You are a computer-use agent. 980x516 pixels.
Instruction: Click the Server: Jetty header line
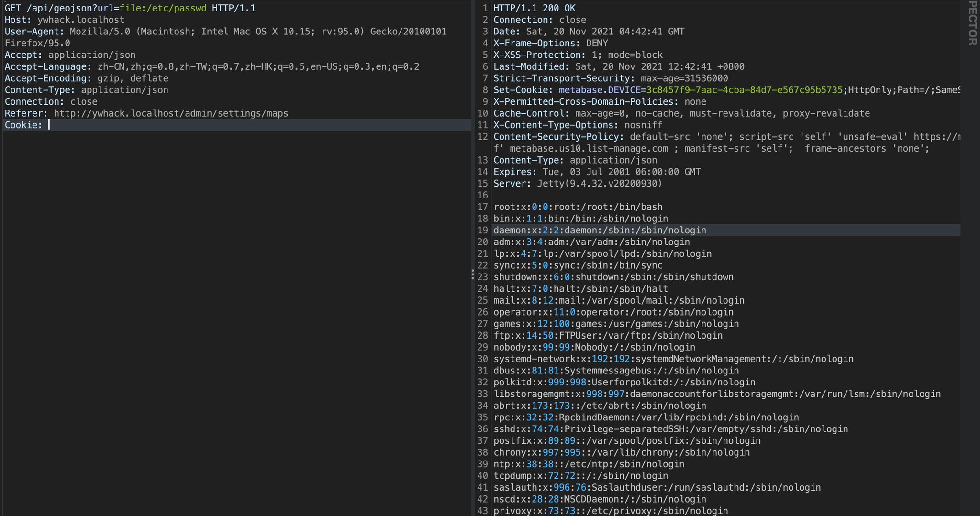(x=578, y=184)
